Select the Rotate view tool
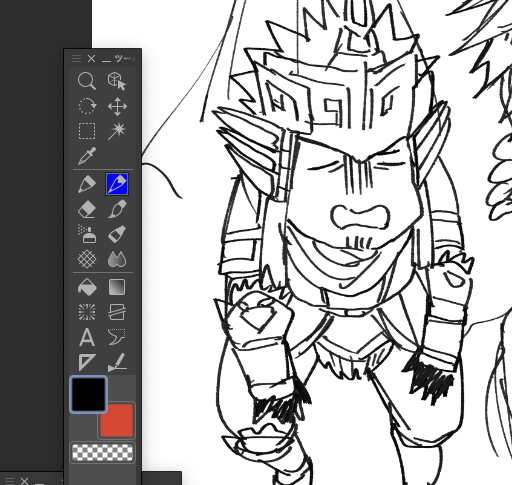Screen dimensions: 512x485 [87, 106]
